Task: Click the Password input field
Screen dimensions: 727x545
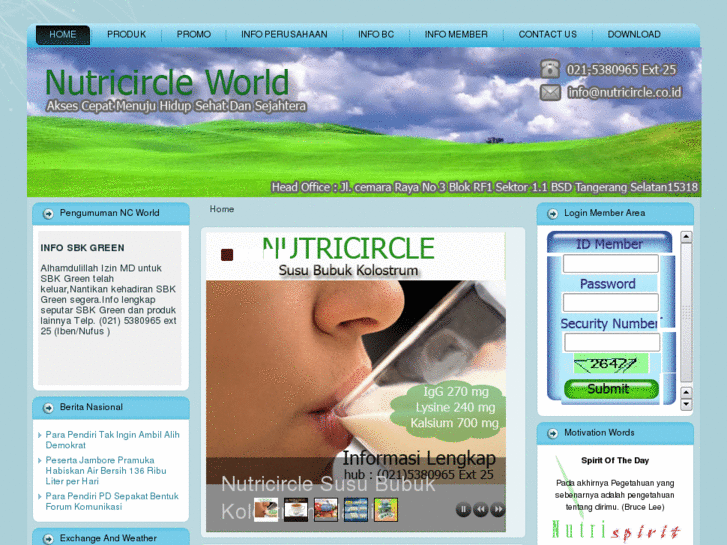Action: (x=611, y=302)
